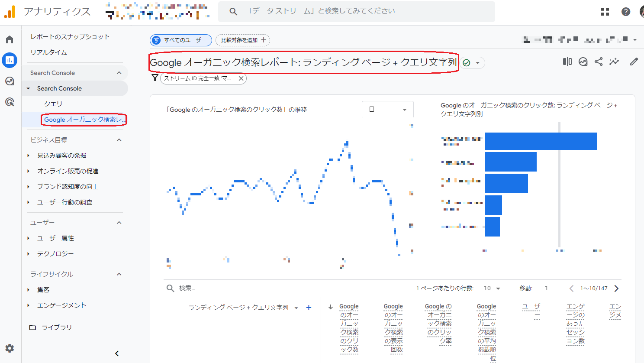Remove the ストリーム ID filter chip
The width and height of the screenshot is (644, 363).
[x=241, y=78]
